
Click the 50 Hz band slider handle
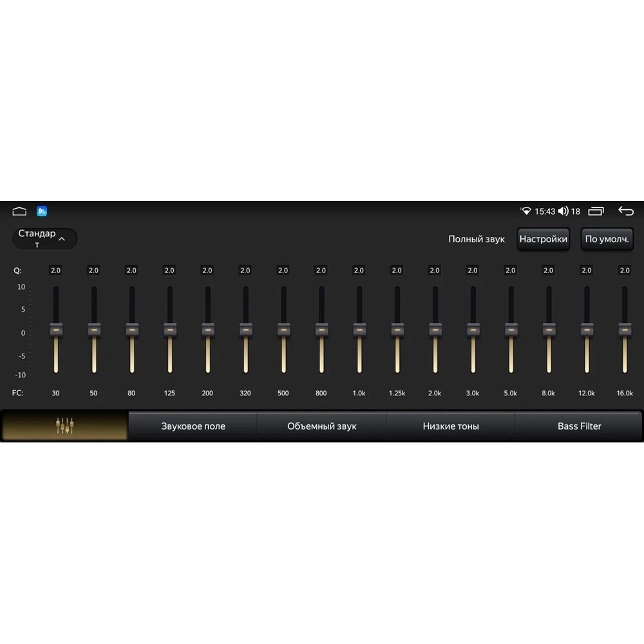click(x=94, y=330)
